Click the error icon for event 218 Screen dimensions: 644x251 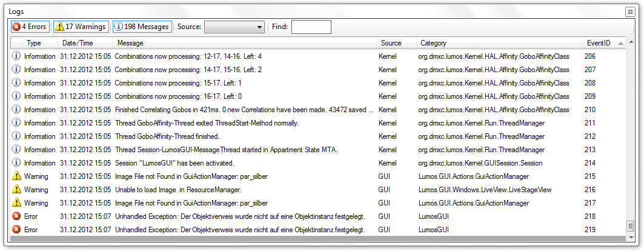point(16,216)
